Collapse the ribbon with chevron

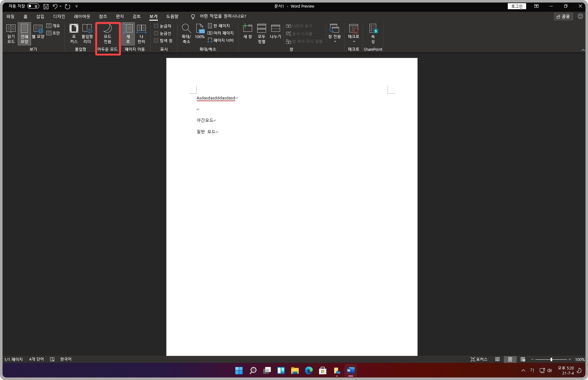click(x=583, y=50)
